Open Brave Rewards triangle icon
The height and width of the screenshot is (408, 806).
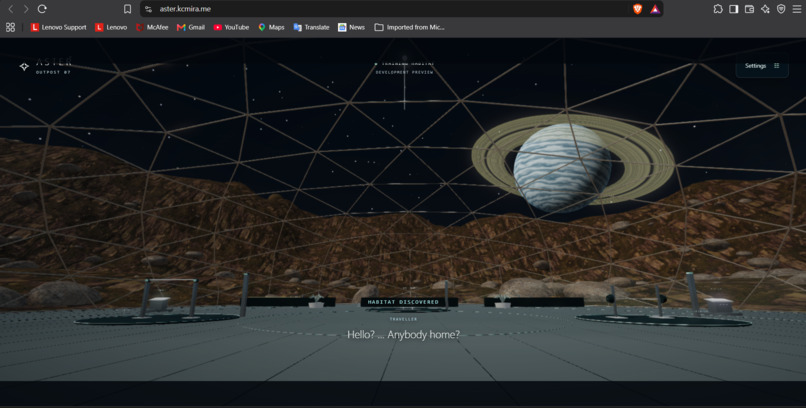click(x=655, y=9)
